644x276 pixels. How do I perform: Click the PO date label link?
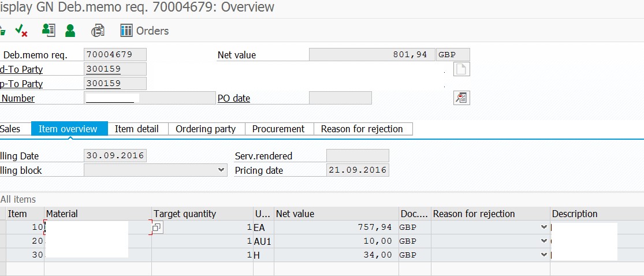tap(233, 98)
